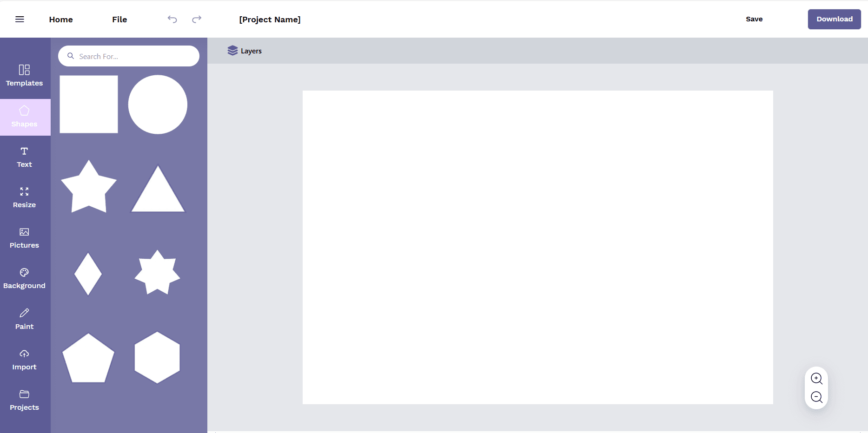Click the Search For input field

pos(129,56)
